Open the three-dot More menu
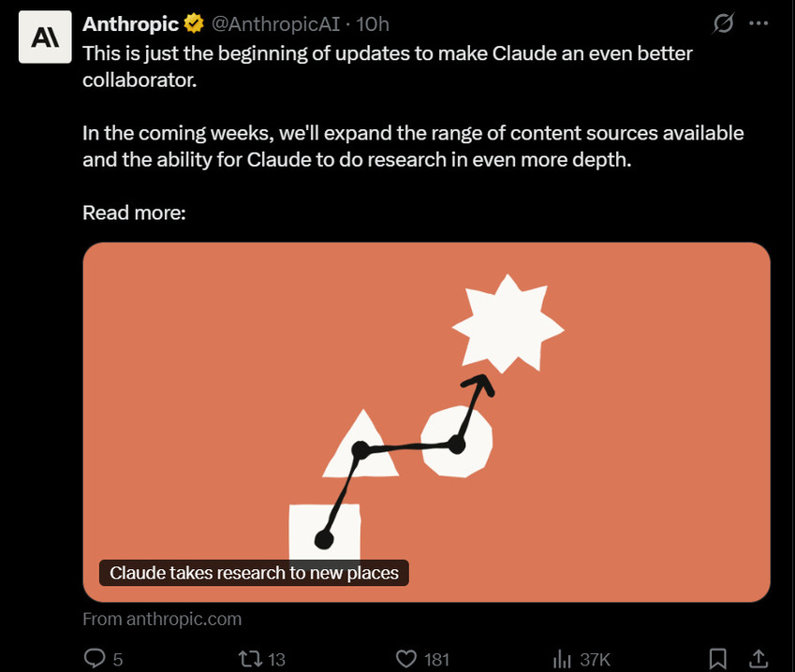The width and height of the screenshot is (795, 672). click(x=759, y=23)
